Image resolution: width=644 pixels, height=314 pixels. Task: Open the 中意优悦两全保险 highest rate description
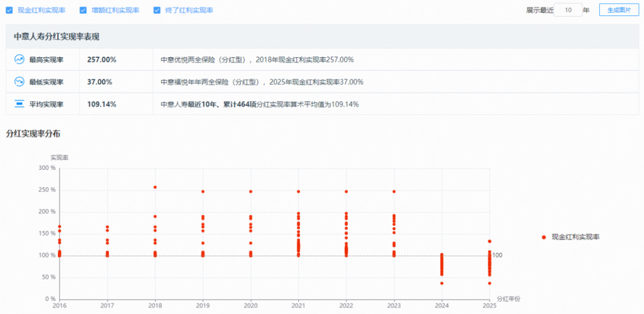tap(257, 60)
